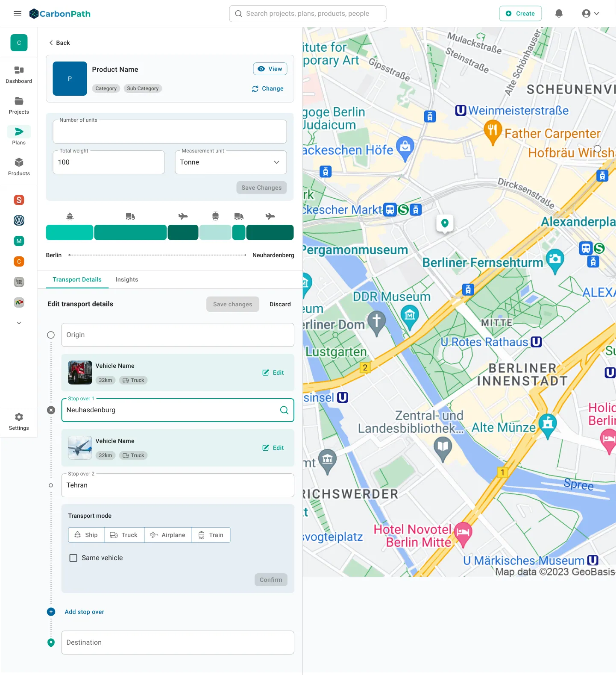Open the red truck thumbnail

(x=80, y=373)
